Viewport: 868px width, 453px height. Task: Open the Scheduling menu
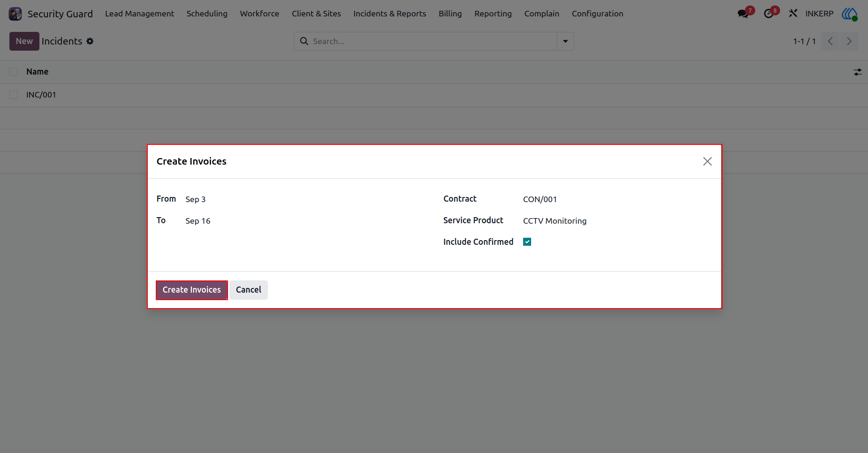(207, 14)
